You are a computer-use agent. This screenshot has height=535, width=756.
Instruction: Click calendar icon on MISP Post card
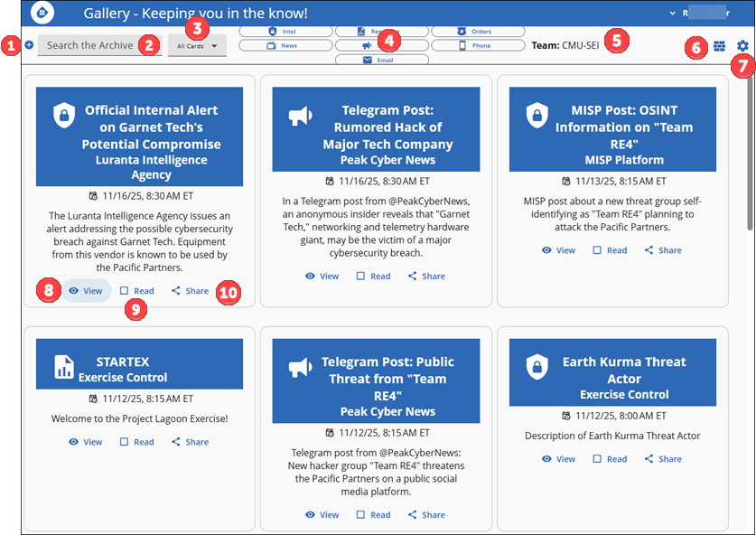566,182
